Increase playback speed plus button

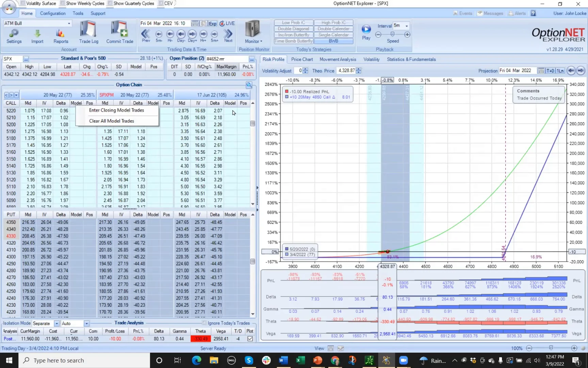pyautogui.click(x=407, y=34)
